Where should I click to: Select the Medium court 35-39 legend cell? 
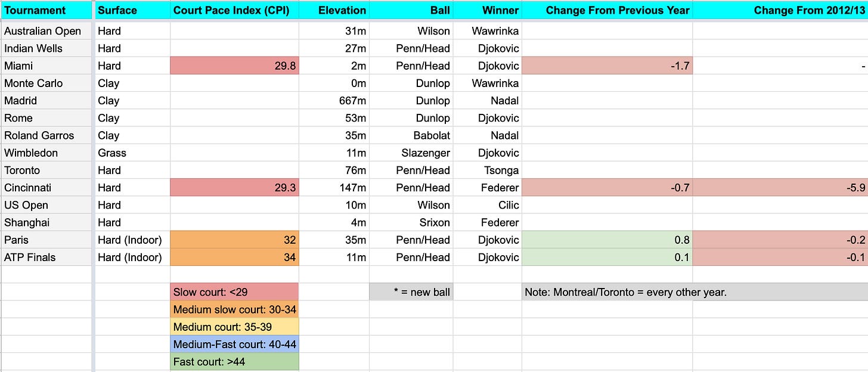[234, 327]
